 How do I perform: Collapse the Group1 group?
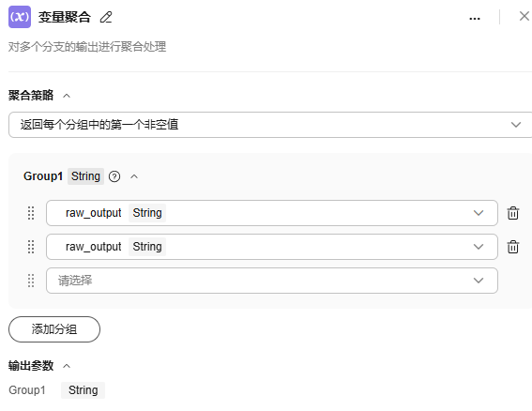tap(134, 176)
